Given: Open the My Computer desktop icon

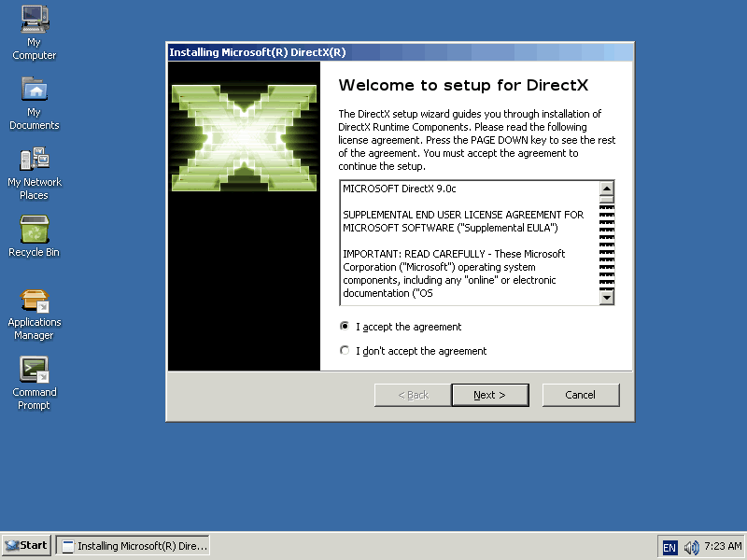Looking at the screenshot, I should pos(35,33).
